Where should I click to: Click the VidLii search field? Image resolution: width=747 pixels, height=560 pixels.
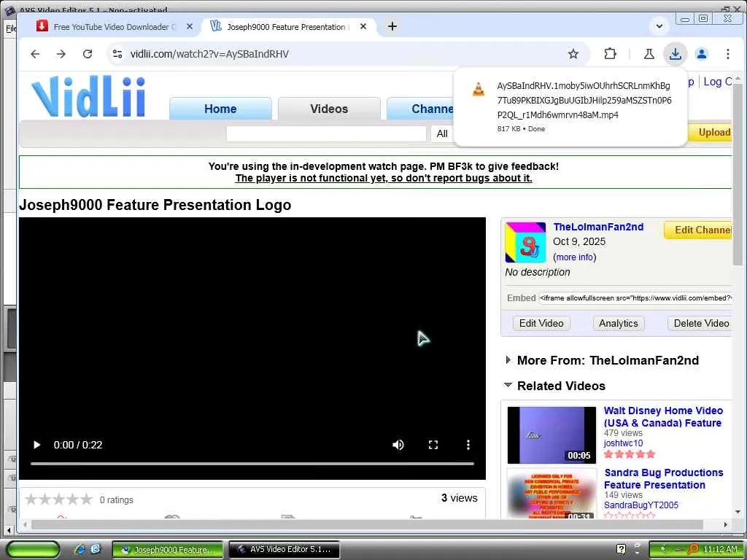click(326, 133)
